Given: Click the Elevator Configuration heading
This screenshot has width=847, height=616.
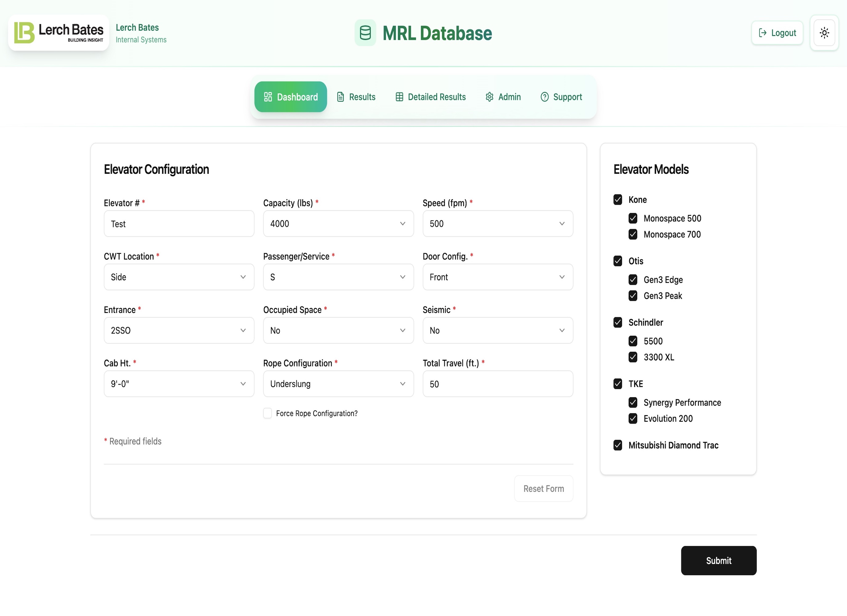Looking at the screenshot, I should tap(156, 169).
